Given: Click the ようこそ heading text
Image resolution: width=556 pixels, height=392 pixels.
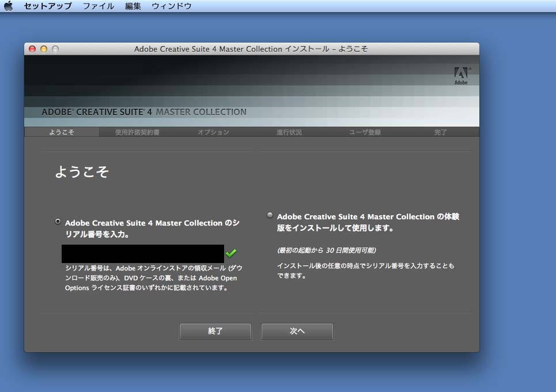Looking at the screenshot, I should click(82, 172).
